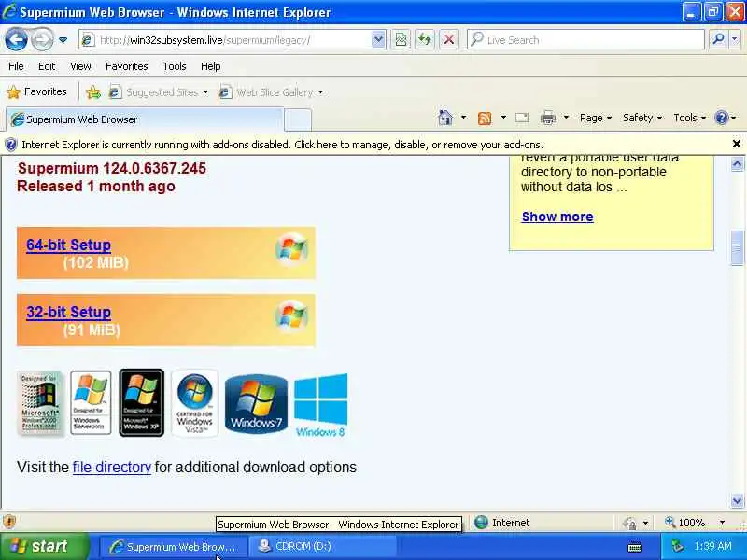Click the search magnifier button
Viewport: 747px width, 560px height.
pyautogui.click(x=718, y=40)
